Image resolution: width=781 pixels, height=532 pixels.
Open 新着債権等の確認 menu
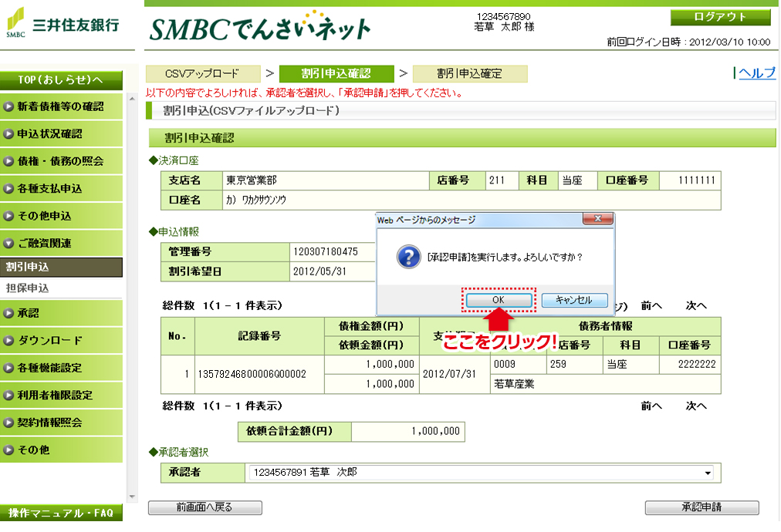[x=61, y=106]
